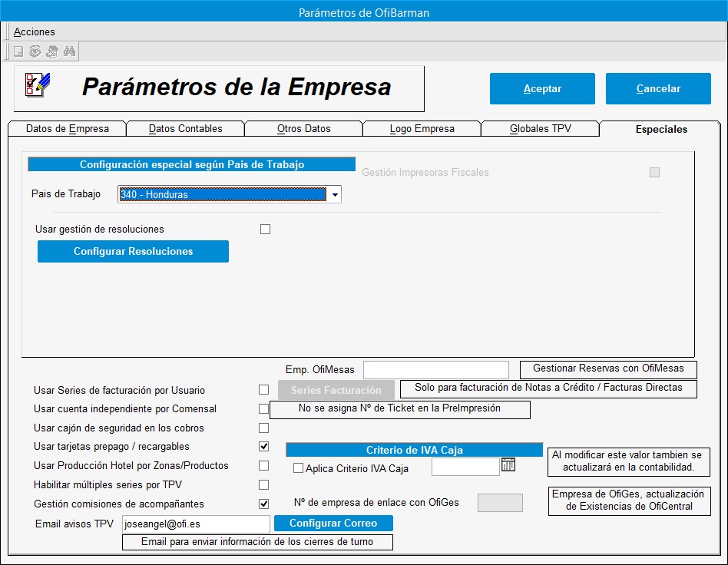This screenshot has width=728, height=565.
Task: Click the Email avisos TPV field
Action: (x=196, y=524)
